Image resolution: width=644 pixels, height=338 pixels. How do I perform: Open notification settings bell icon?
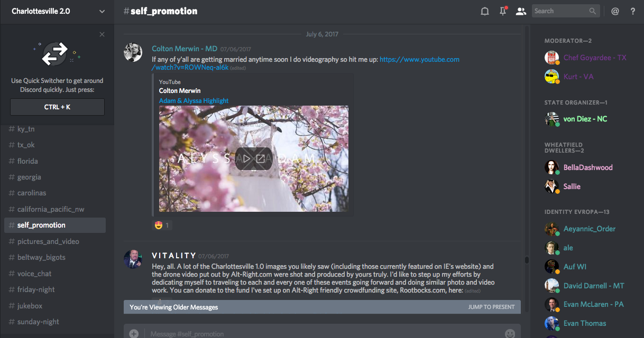click(484, 11)
